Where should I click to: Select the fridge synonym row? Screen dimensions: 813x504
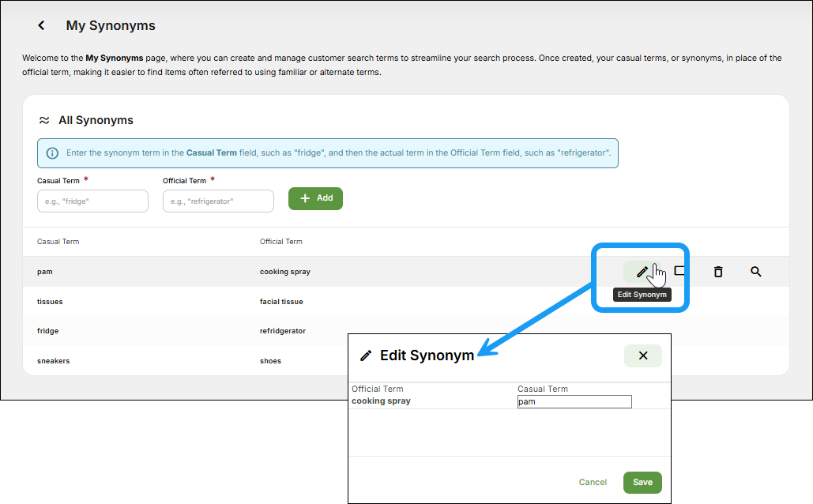pyautogui.click(x=47, y=331)
